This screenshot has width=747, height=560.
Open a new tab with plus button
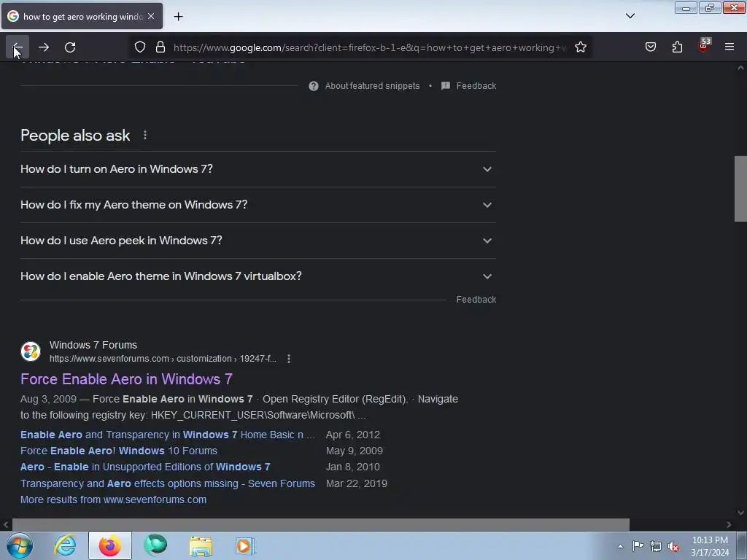coord(178,17)
